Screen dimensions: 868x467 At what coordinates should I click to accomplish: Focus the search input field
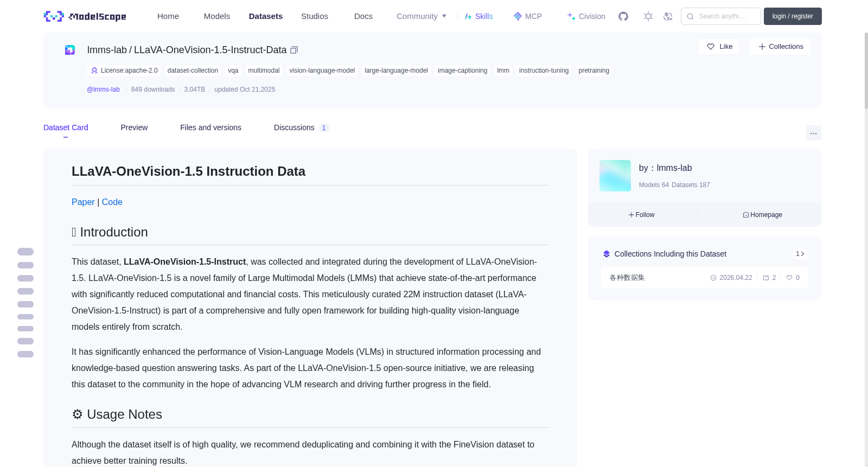[721, 16]
